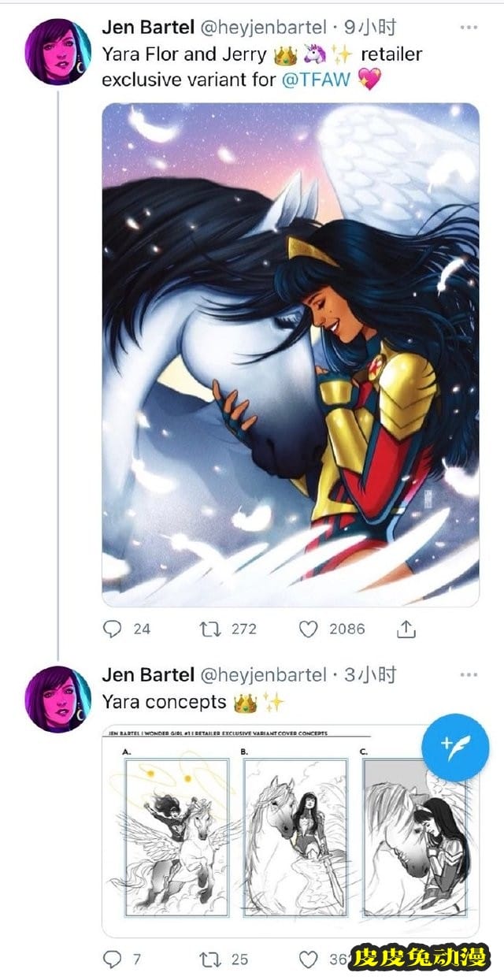Reply to the Yara Flor and Jerry tweet
This screenshot has width=504, height=980.
pyautogui.click(x=114, y=629)
